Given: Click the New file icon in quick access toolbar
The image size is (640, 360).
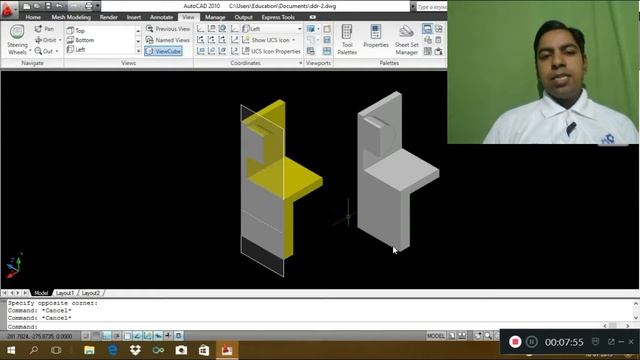Looking at the screenshot, I should pos(27,6).
